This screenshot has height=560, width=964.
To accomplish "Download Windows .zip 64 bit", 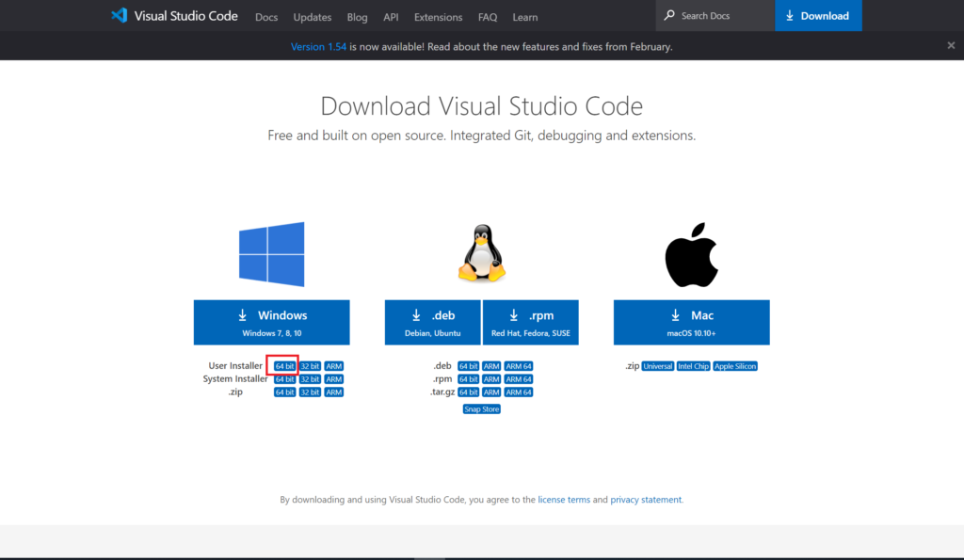I will click(x=284, y=392).
